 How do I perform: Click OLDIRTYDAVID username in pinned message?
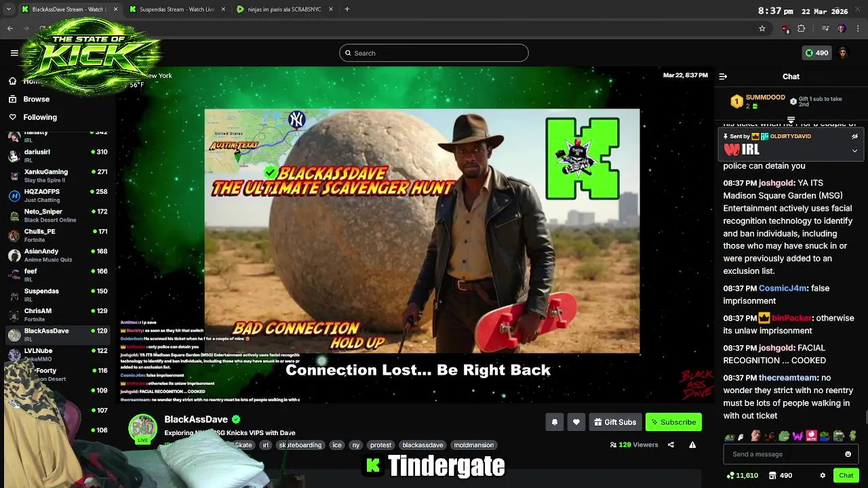coord(791,136)
